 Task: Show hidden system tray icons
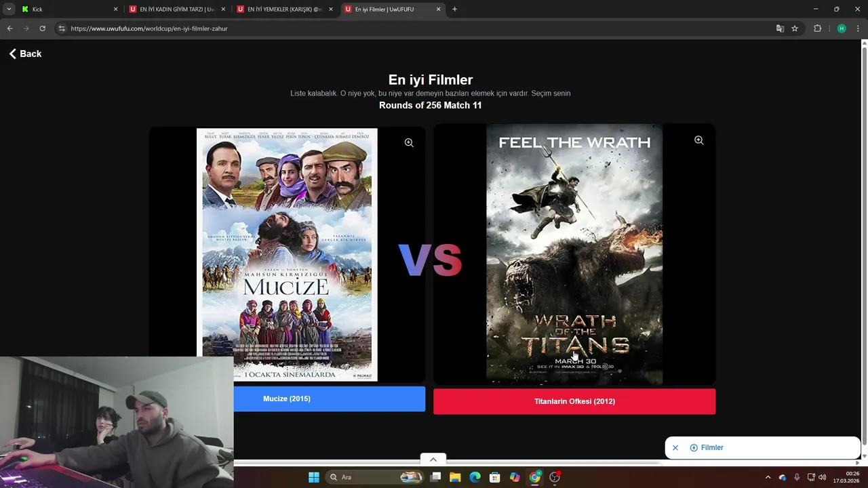[768, 477]
